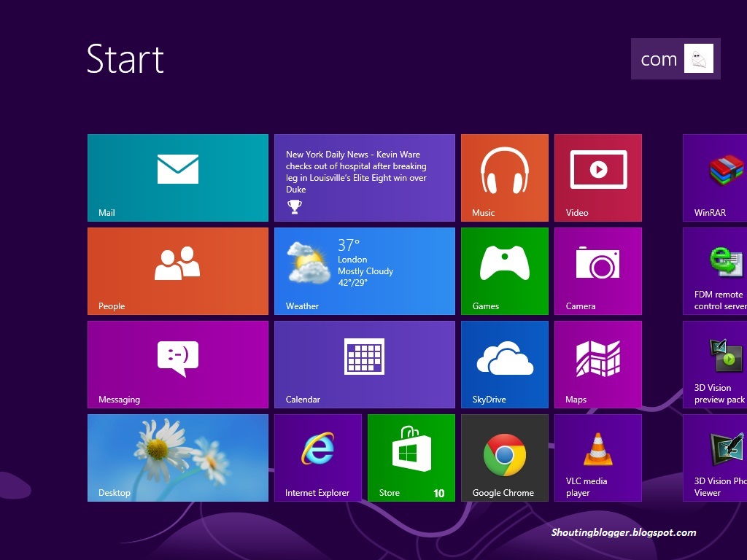The width and height of the screenshot is (747, 560).
Task: Open the Weather tile showing London forecast
Action: 364,271
